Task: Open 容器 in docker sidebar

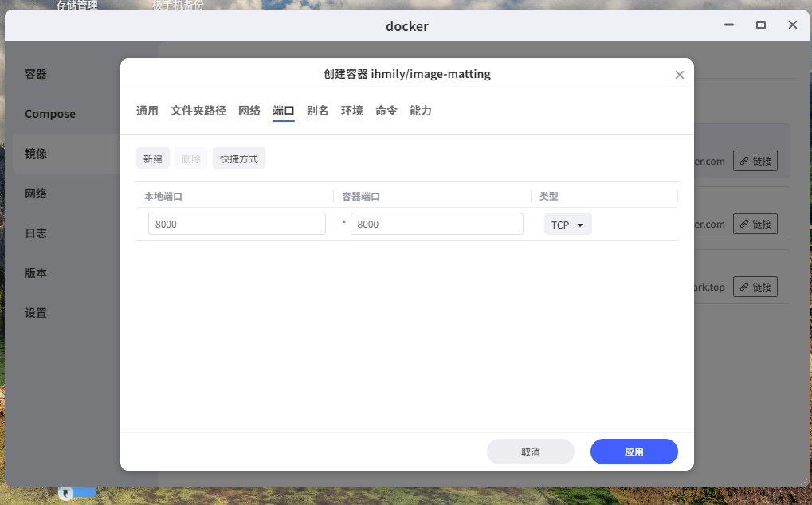Action: point(36,74)
